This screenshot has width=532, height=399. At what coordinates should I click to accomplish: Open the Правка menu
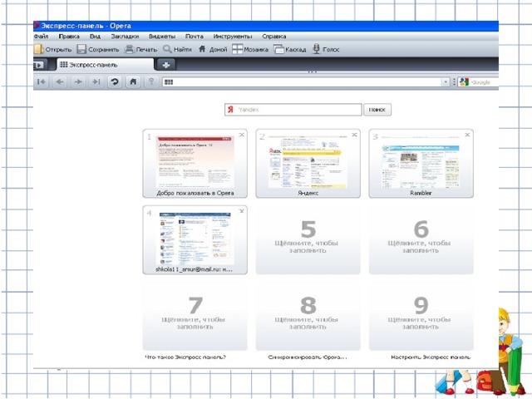click(69, 37)
